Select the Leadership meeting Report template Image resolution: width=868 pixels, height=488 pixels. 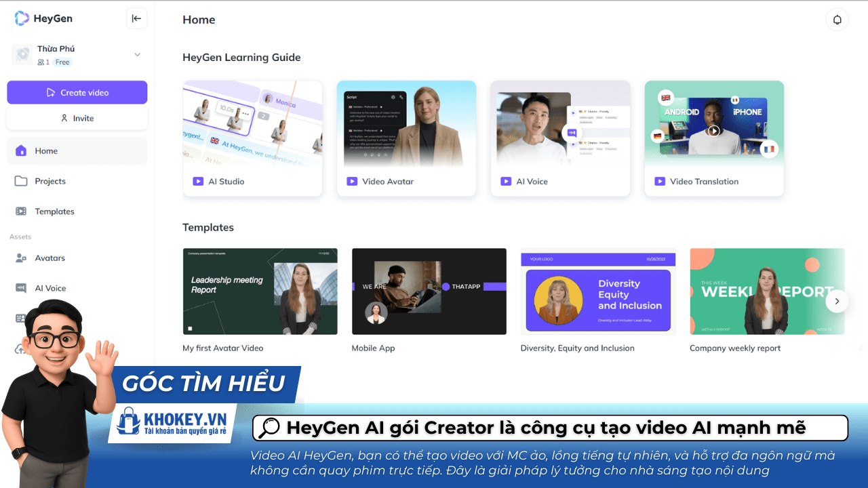[260, 291]
